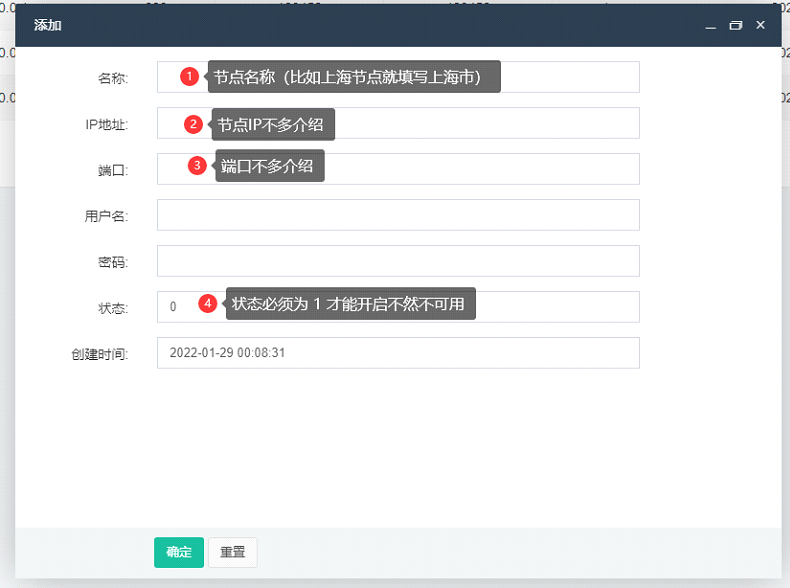The width and height of the screenshot is (790, 588).
Task: Select the 用户名 text box
Action: coord(398,215)
